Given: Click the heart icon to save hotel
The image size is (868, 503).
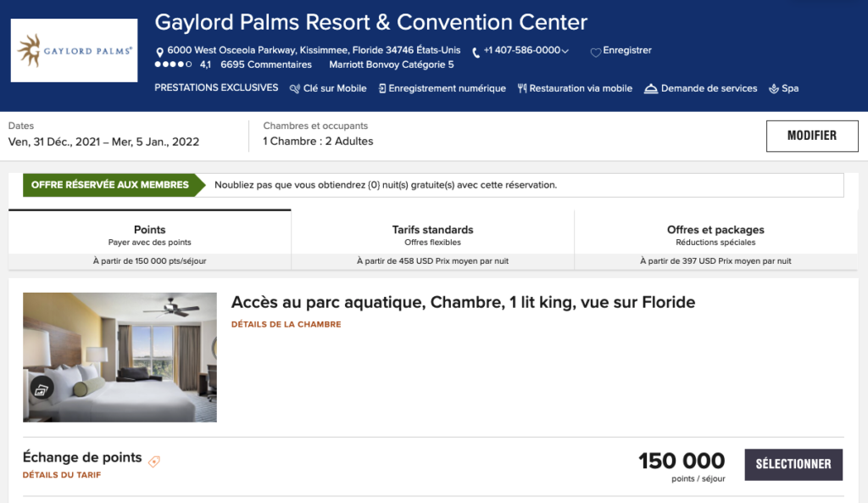Looking at the screenshot, I should pos(595,52).
